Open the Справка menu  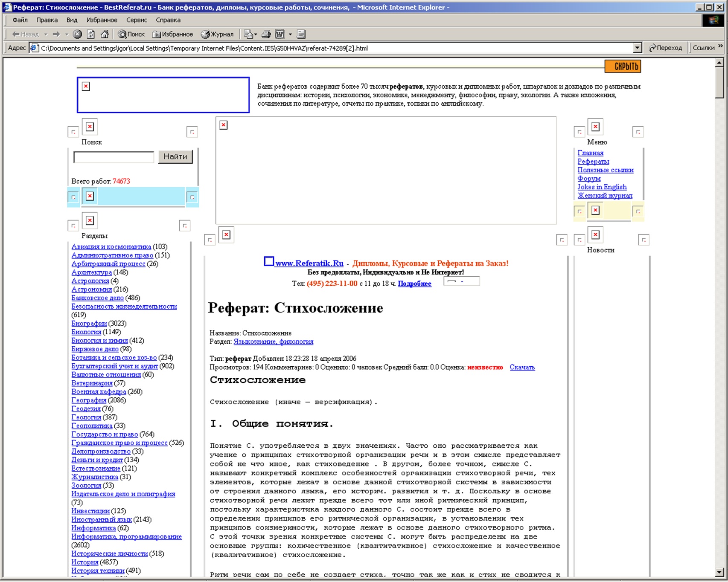(x=168, y=20)
